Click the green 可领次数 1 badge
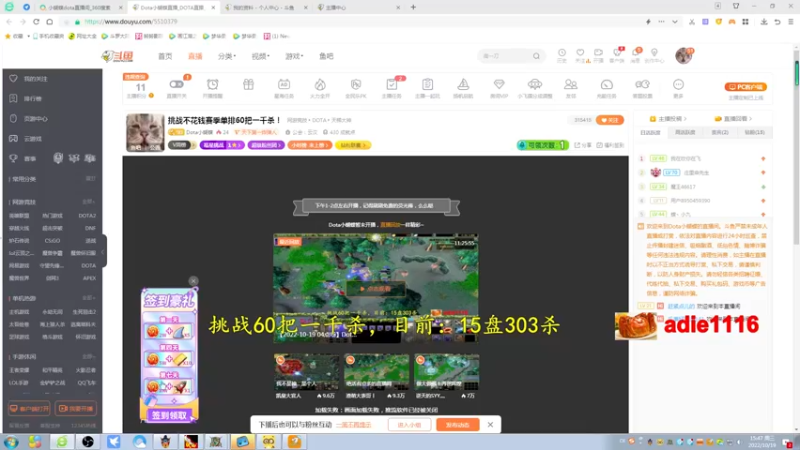Image resolution: width=800 pixels, height=450 pixels. [x=542, y=145]
